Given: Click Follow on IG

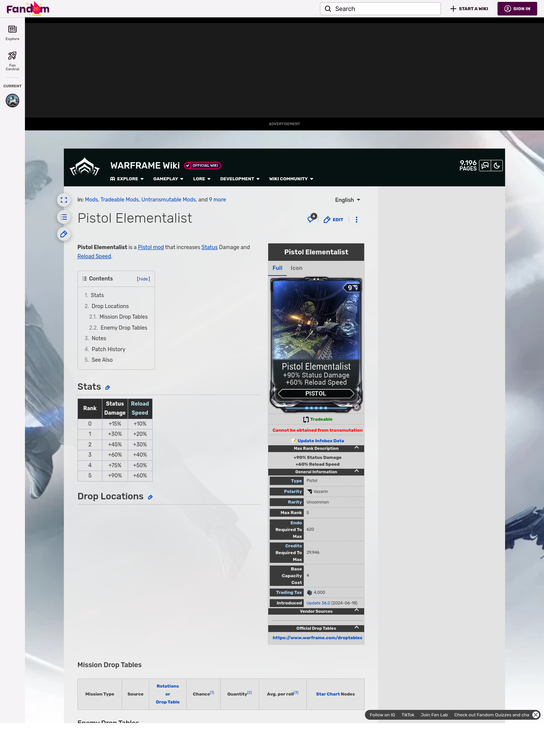Looking at the screenshot, I should (x=382, y=715).
